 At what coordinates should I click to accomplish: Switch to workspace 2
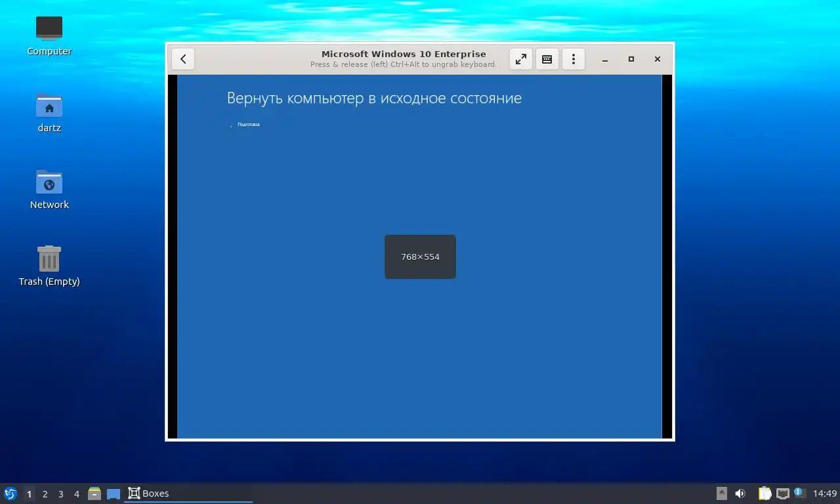coord(45,493)
